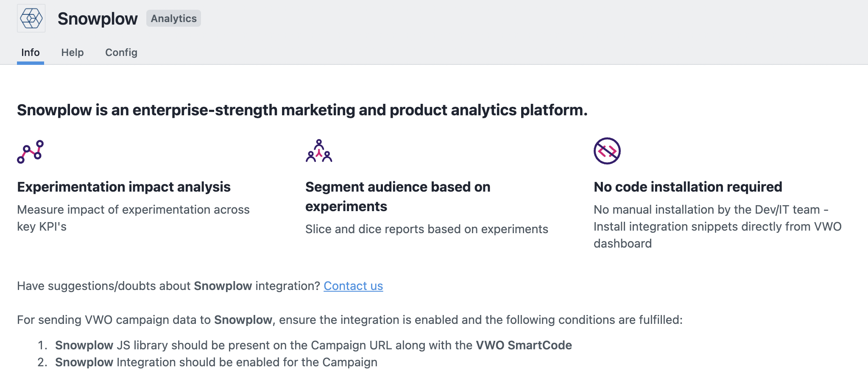Click the experimentation impact line-graph icon
This screenshot has height=379, width=868.
click(x=31, y=151)
